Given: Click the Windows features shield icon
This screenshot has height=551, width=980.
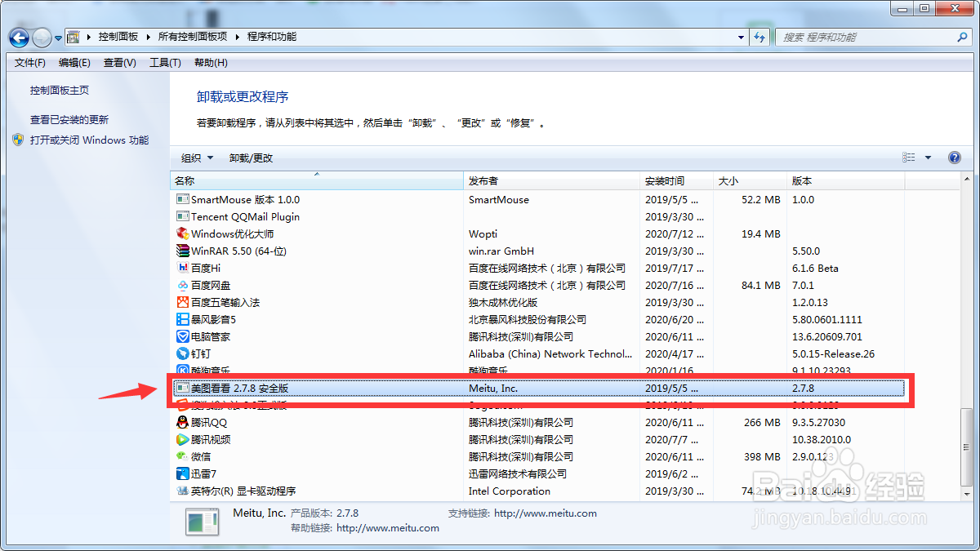Looking at the screenshot, I should pos(18,140).
